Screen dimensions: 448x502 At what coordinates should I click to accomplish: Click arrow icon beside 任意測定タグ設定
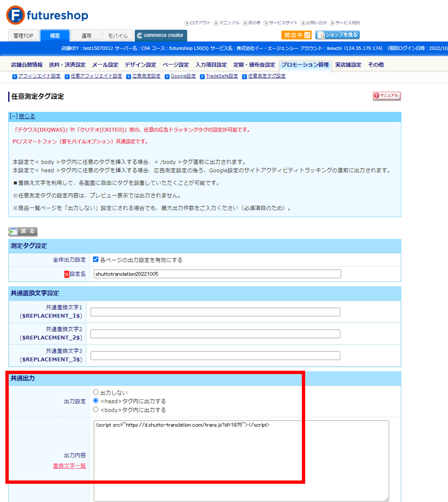[244, 77]
